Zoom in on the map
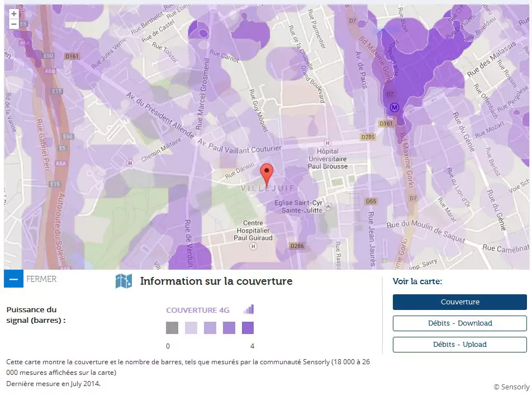The image size is (532, 395). pos(14,13)
